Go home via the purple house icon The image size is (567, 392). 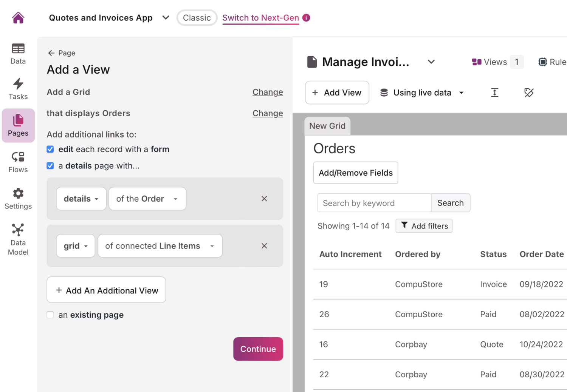coord(18,17)
